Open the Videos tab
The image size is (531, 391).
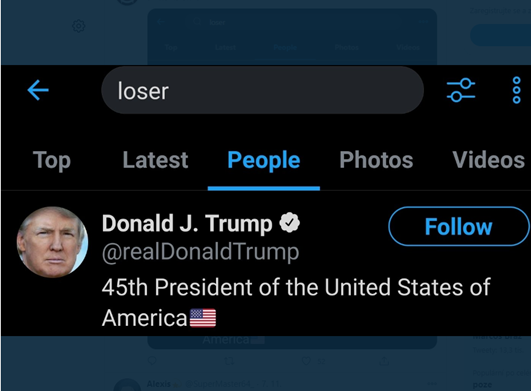pyautogui.click(x=489, y=160)
